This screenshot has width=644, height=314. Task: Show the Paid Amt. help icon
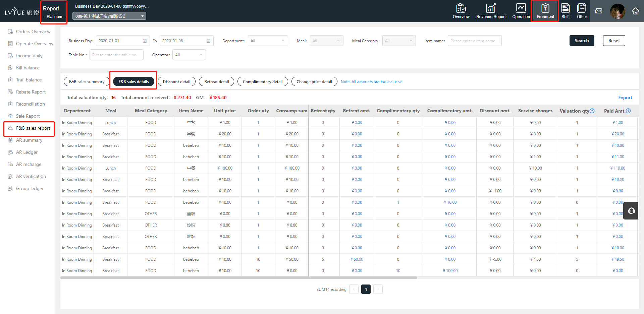(x=628, y=111)
